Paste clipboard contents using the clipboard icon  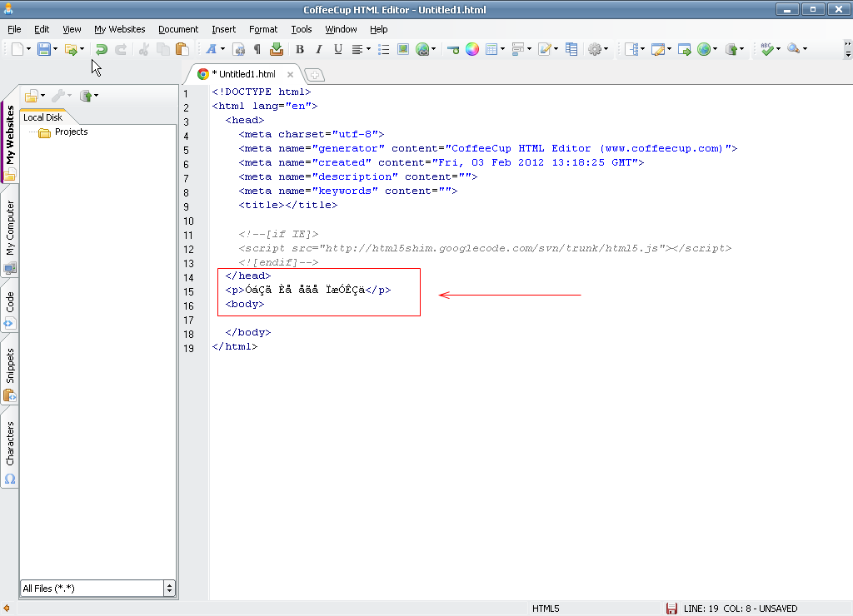tap(182, 49)
